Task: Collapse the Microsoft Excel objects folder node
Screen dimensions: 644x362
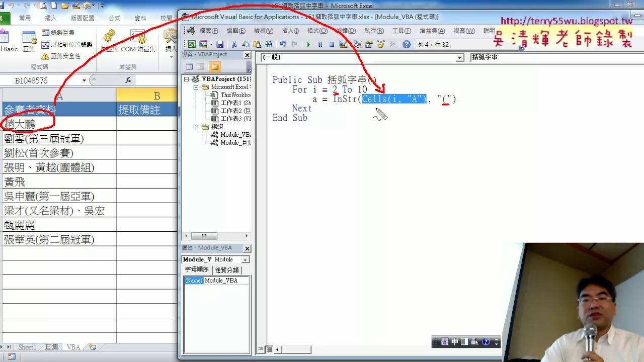Action: (197, 87)
